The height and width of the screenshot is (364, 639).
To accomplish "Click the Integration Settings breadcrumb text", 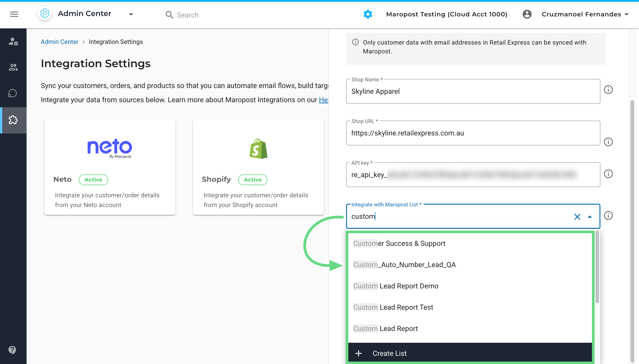I will pos(116,42).
